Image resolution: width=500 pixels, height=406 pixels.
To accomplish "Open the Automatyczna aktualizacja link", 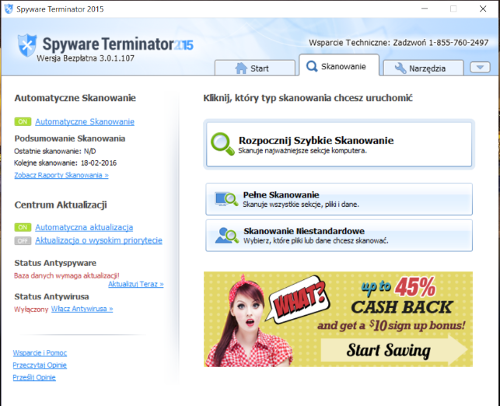I will coord(84,227).
